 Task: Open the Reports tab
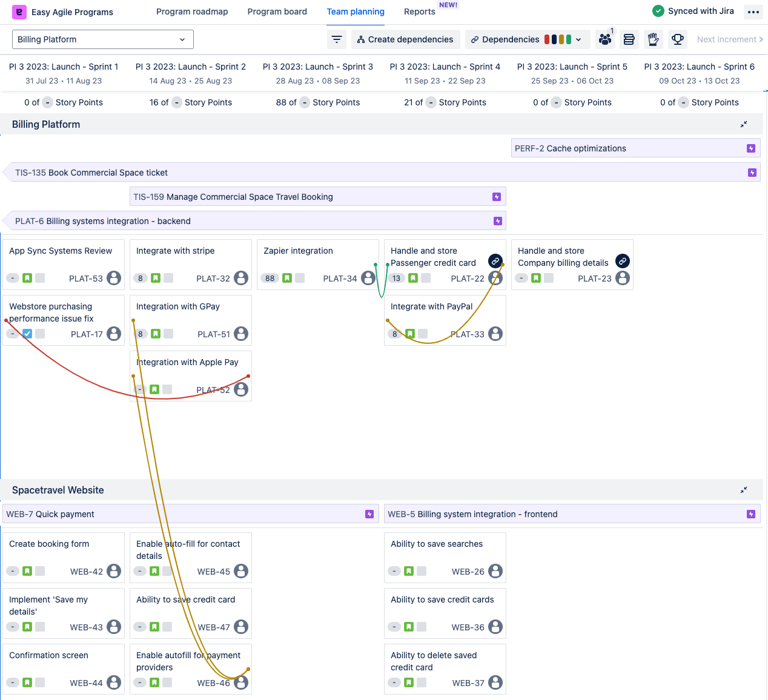point(419,12)
